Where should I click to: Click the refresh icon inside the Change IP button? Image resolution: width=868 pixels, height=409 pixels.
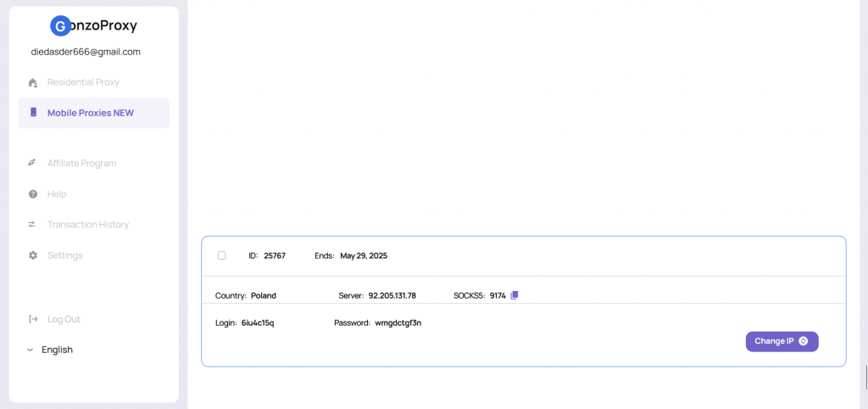tap(804, 341)
